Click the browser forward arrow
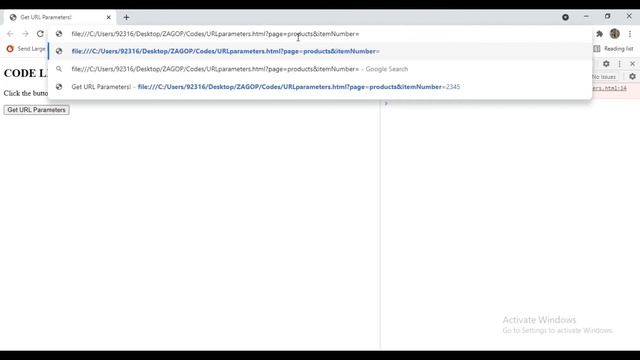 (x=25, y=34)
